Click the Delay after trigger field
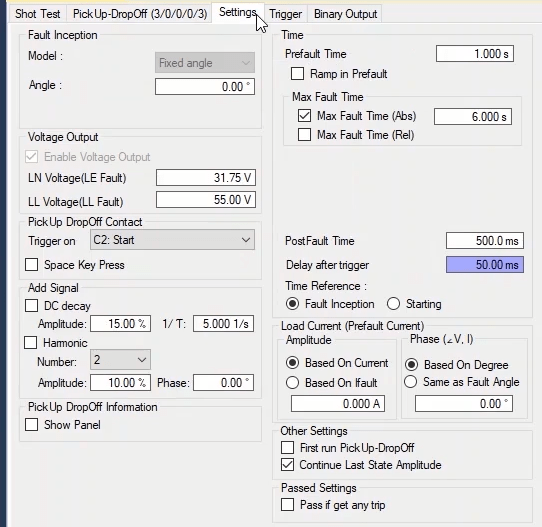Viewport: 542px width, 527px height. coord(485,265)
